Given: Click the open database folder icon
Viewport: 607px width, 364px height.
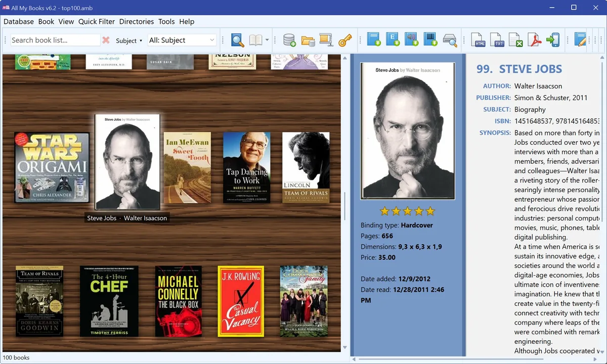Looking at the screenshot, I should [308, 40].
